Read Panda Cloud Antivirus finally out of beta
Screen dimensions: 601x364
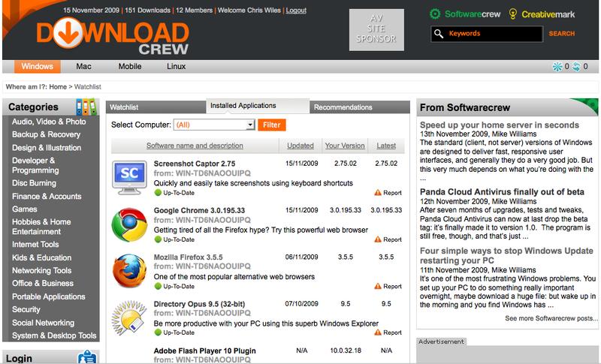pyautogui.click(x=502, y=192)
